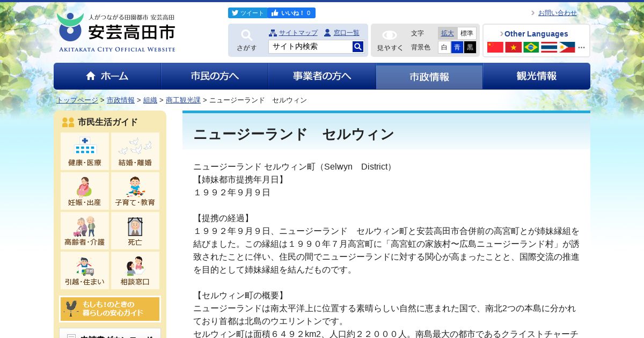Screen dimensions: 644x338
Task: Open 妊娠・出産 guide icon
Action: coord(85,191)
